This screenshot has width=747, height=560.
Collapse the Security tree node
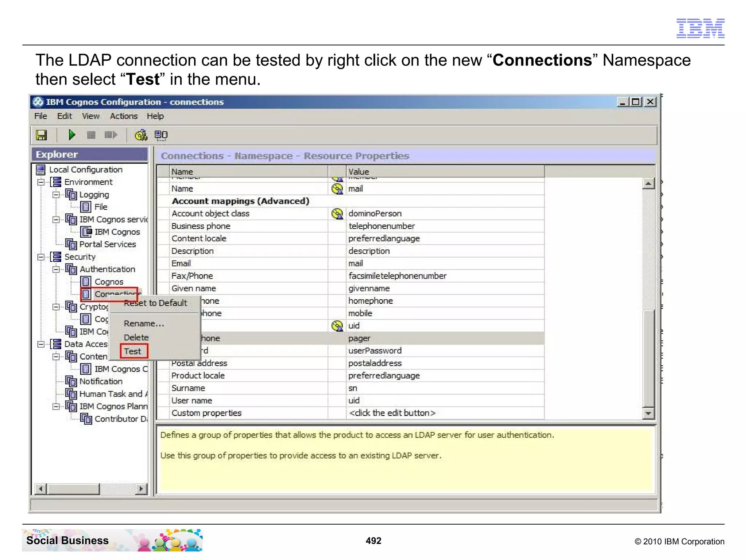41,257
